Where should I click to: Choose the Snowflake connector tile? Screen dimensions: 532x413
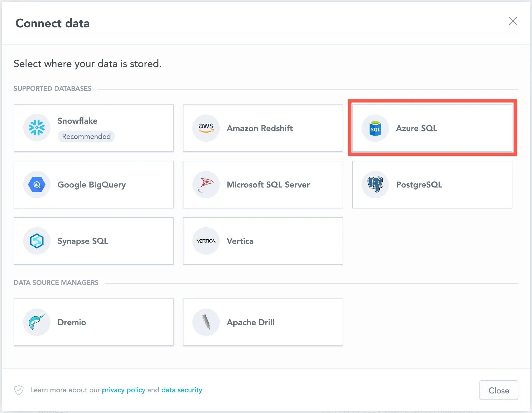(94, 128)
